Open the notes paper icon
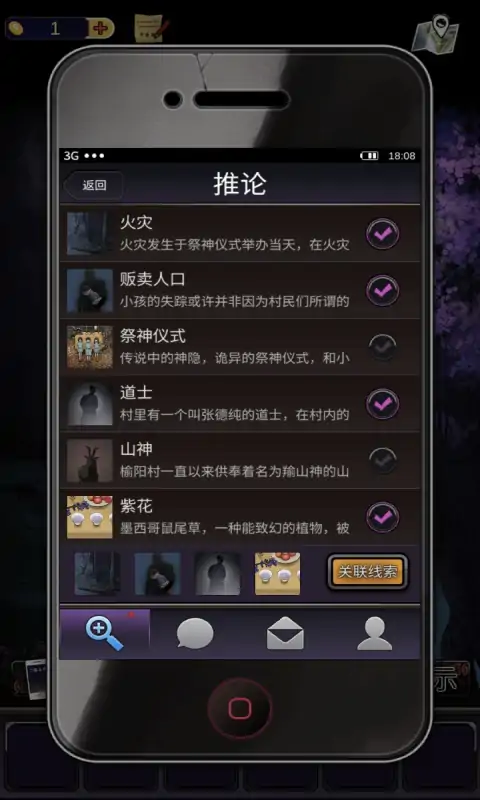Viewport: 480px width, 800px height. [150, 28]
